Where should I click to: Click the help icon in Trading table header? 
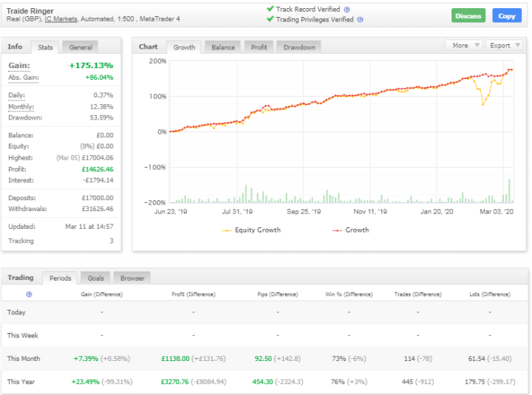29,294
